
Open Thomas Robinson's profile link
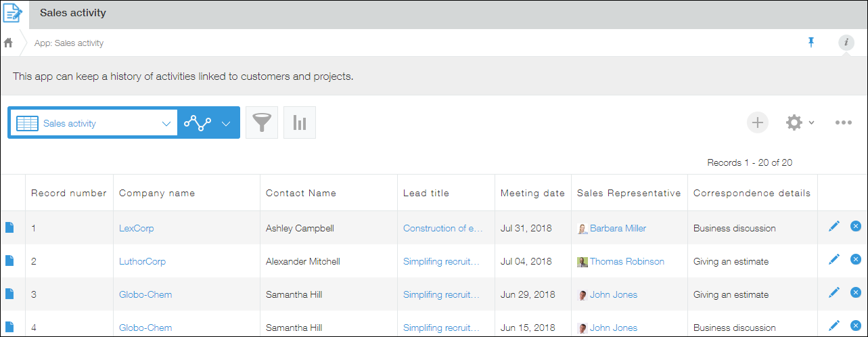[626, 261]
